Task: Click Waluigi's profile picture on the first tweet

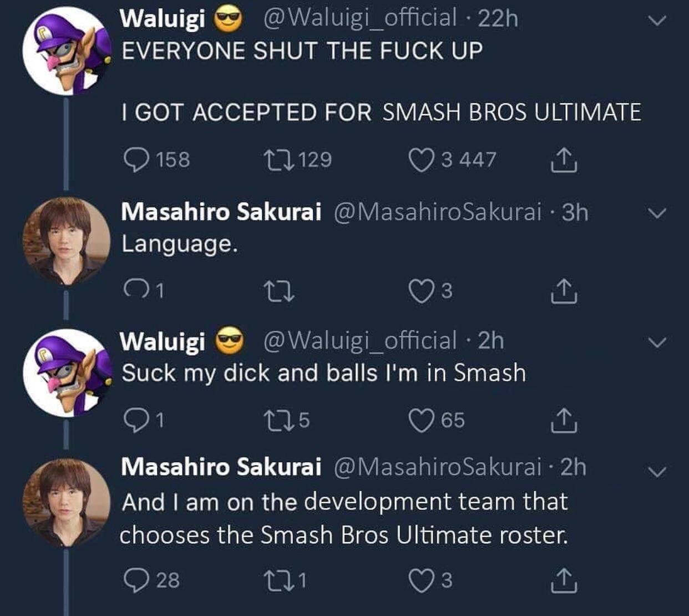Action: pos(67,51)
